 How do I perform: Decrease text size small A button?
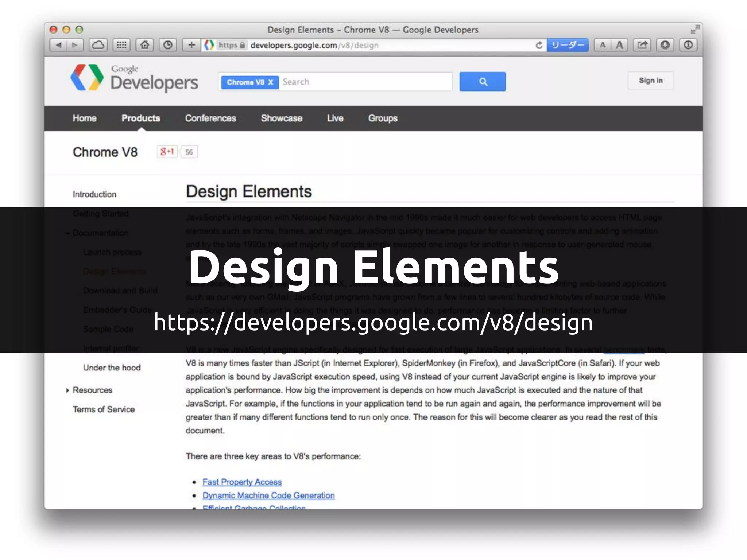[x=603, y=45]
